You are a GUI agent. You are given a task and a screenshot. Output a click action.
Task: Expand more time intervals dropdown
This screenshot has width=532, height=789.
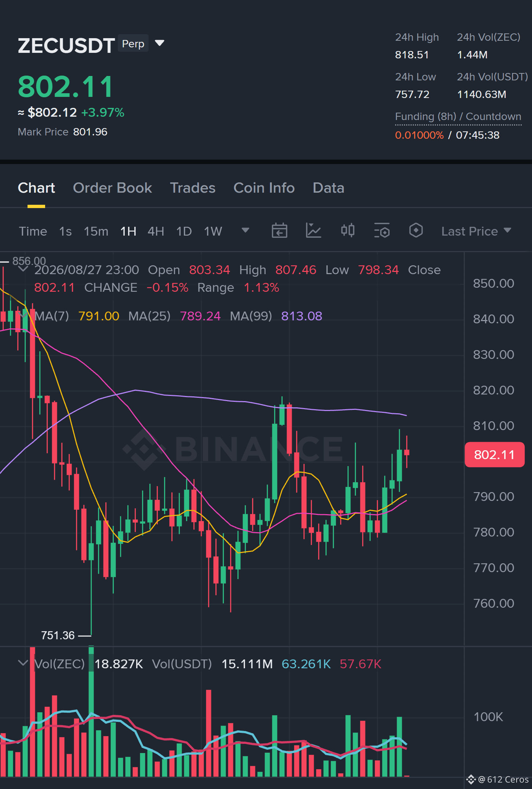(x=245, y=230)
